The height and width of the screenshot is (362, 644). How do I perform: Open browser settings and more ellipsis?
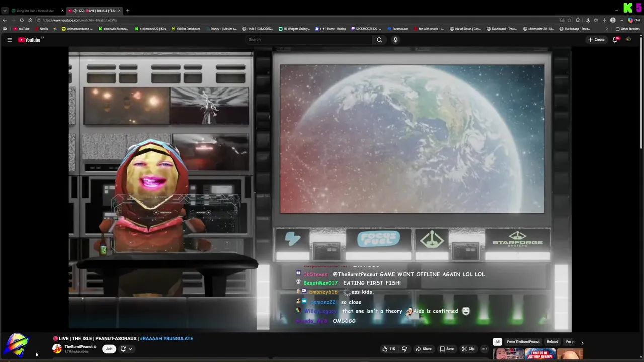[x=621, y=20]
